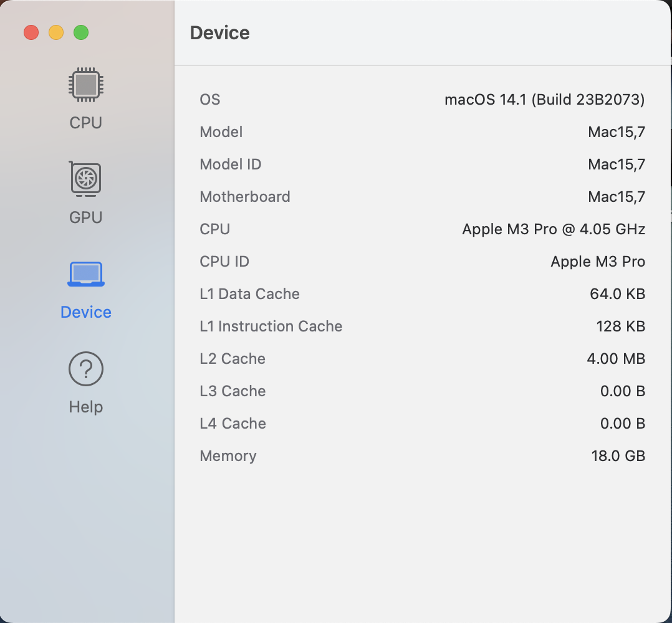The height and width of the screenshot is (623, 672).
Task: Click the Device heading title
Action: [x=219, y=33]
